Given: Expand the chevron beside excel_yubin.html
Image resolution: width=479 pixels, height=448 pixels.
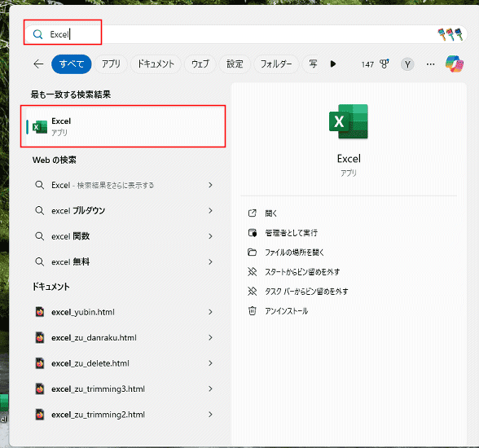Looking at the screenshot, I should click(x=210, y=312).
